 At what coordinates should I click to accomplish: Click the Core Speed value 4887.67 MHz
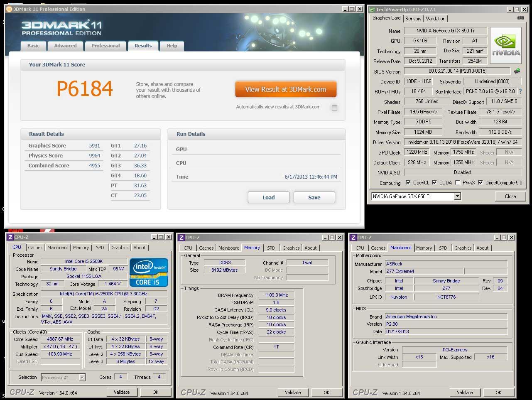61,339
